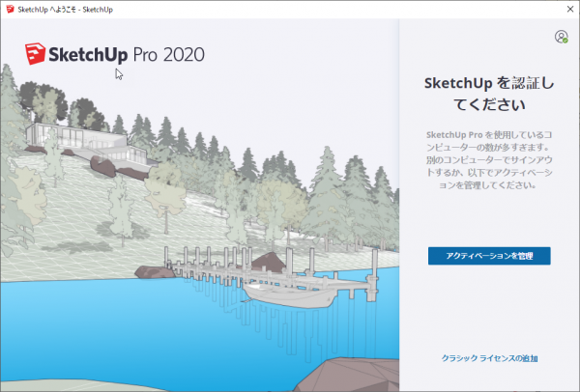The width and height of the screenshot is (580, 392).
Task: Click the "SketchUp を認証してください" heading
Action: click(489, 93)
